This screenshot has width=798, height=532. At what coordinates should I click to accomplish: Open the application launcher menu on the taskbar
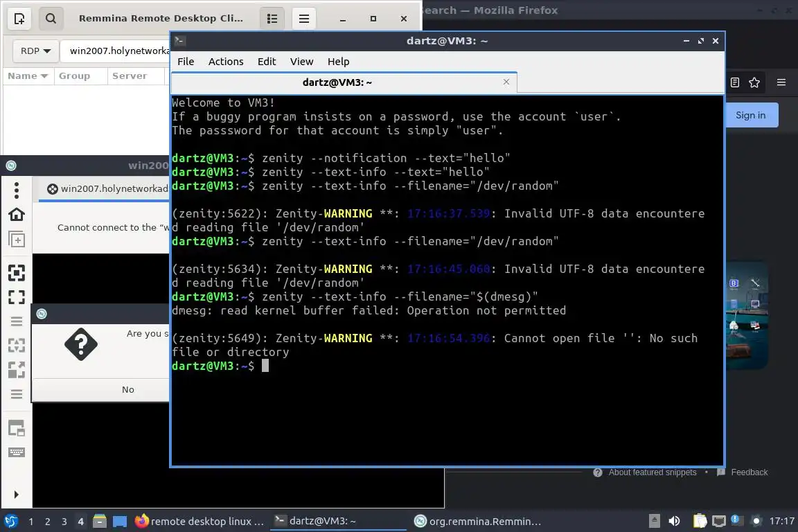point(10,522)
